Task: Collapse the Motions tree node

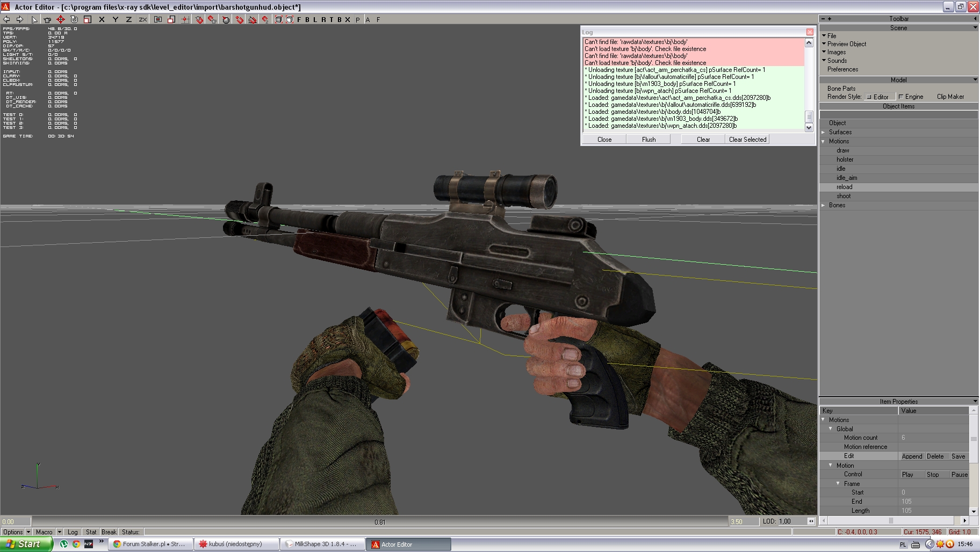Action: click(x=824, y=141)
